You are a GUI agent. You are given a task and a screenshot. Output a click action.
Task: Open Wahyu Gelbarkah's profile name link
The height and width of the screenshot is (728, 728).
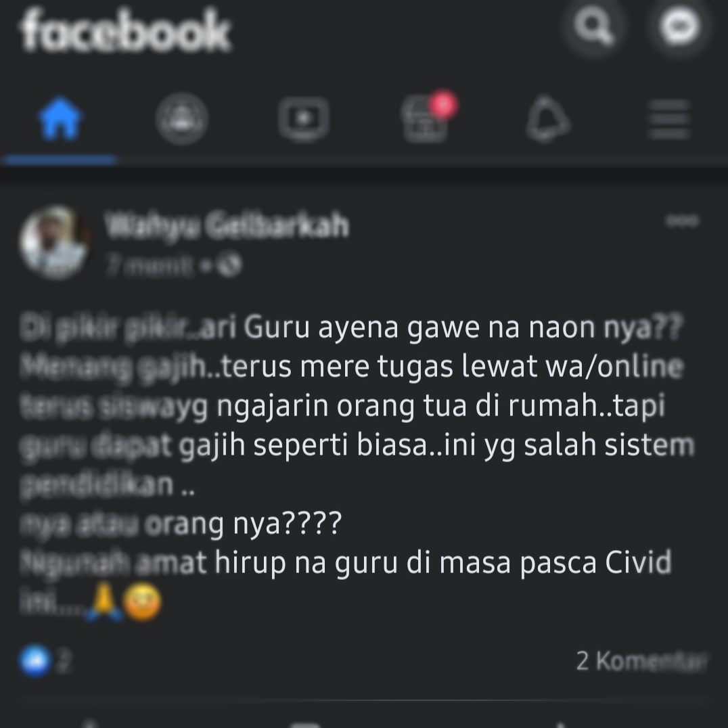click(226, 225)
